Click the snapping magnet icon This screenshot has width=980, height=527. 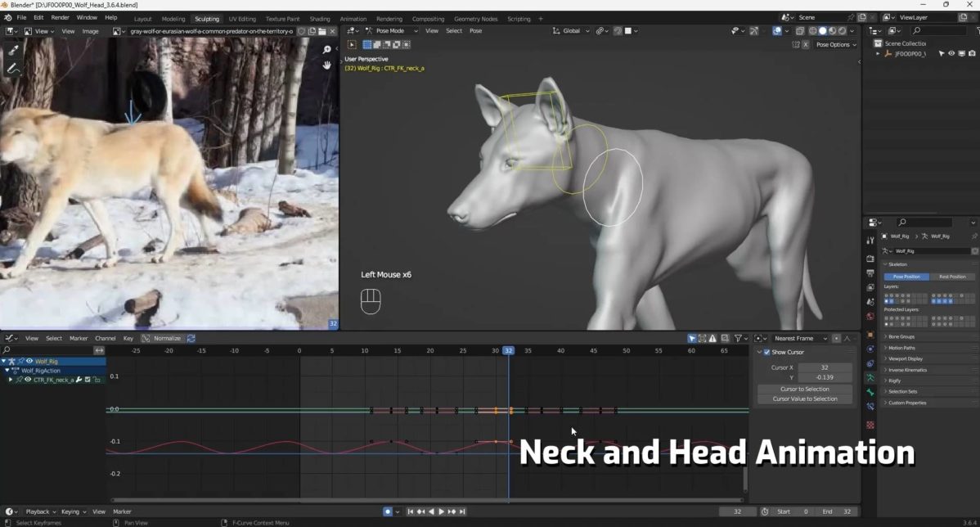(x=600, y=31)
